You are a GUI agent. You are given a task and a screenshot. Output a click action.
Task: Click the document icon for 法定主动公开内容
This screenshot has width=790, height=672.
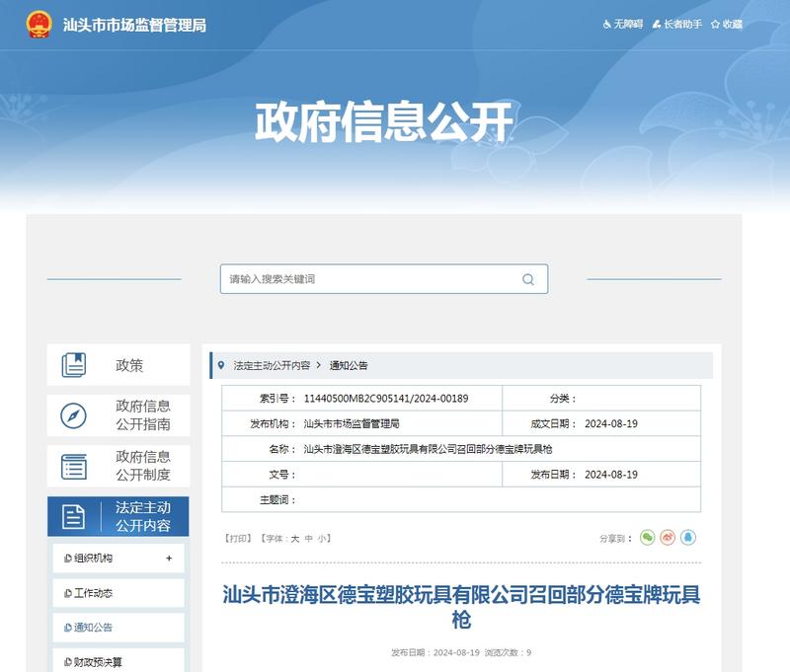[73, 516]
